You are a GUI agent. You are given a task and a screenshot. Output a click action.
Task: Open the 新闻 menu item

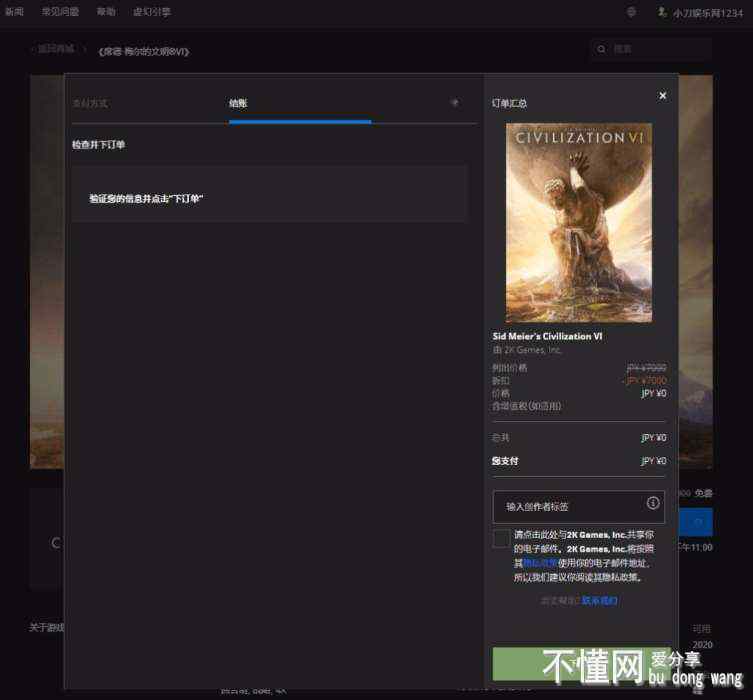coord(14,12)
